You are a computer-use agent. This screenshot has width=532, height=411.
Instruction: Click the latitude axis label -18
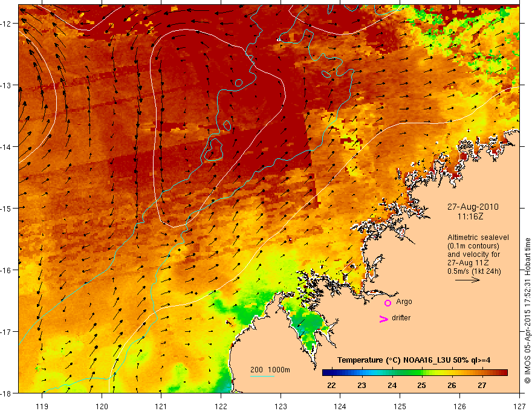[x=6, y=393]
